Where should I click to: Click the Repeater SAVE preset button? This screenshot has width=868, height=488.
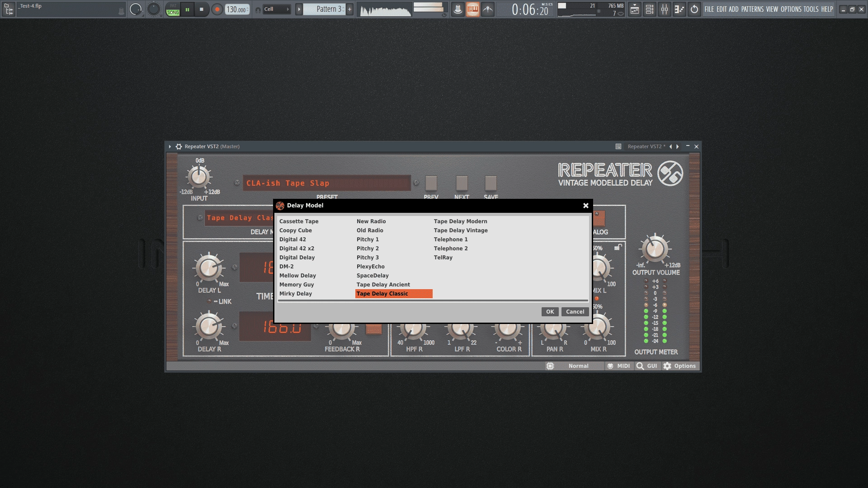491,183
